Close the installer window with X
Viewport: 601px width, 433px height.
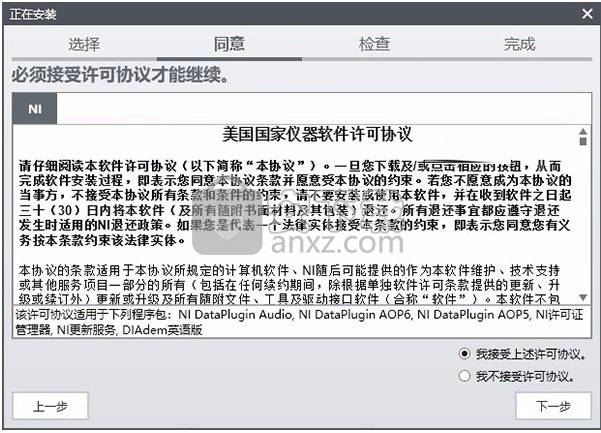coord(587,14)
